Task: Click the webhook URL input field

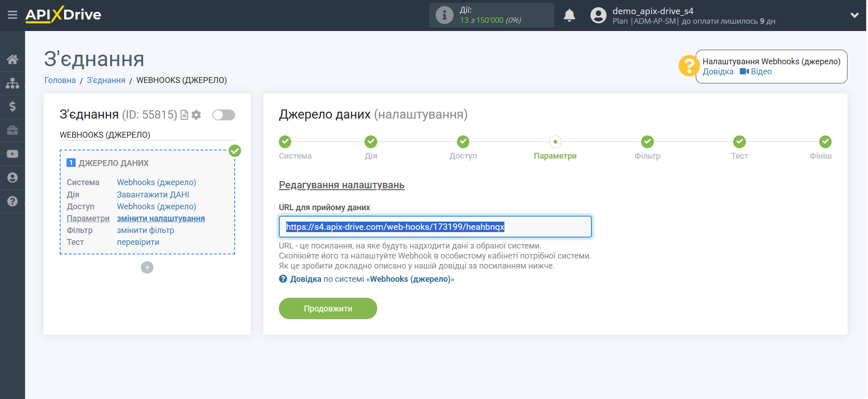Action: (435, 227)
